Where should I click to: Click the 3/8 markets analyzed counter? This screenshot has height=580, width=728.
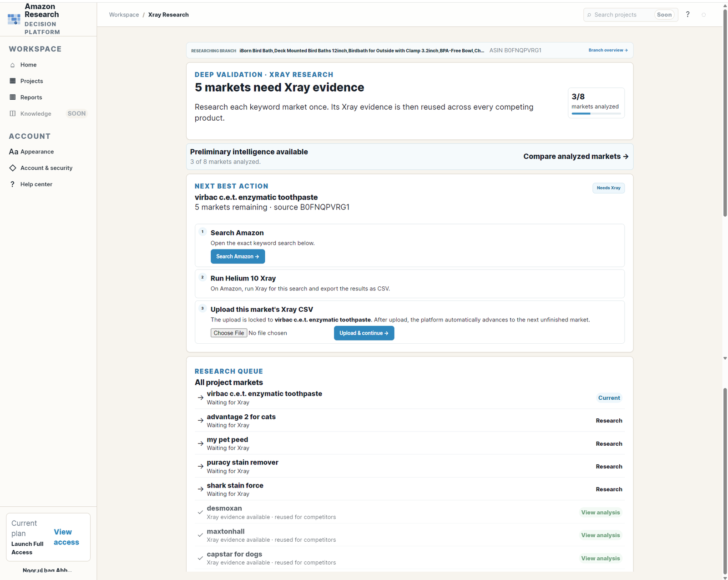point(596,103)
